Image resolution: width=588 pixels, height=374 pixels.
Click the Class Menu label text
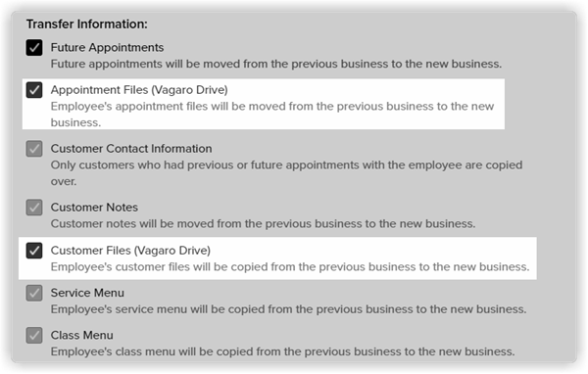pos(81,336)
